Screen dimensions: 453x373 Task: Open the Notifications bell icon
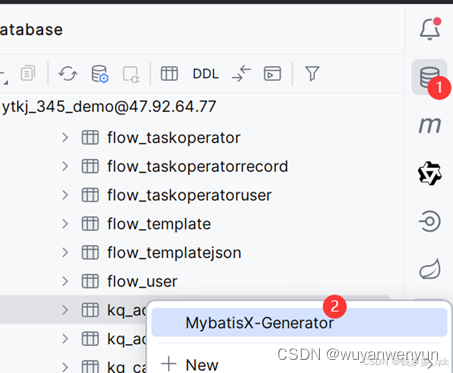pos(430,29)
